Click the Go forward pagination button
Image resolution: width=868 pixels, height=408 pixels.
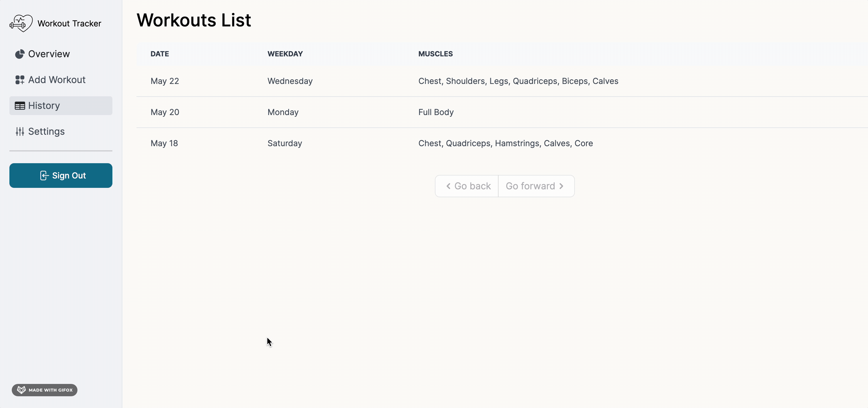536,186
